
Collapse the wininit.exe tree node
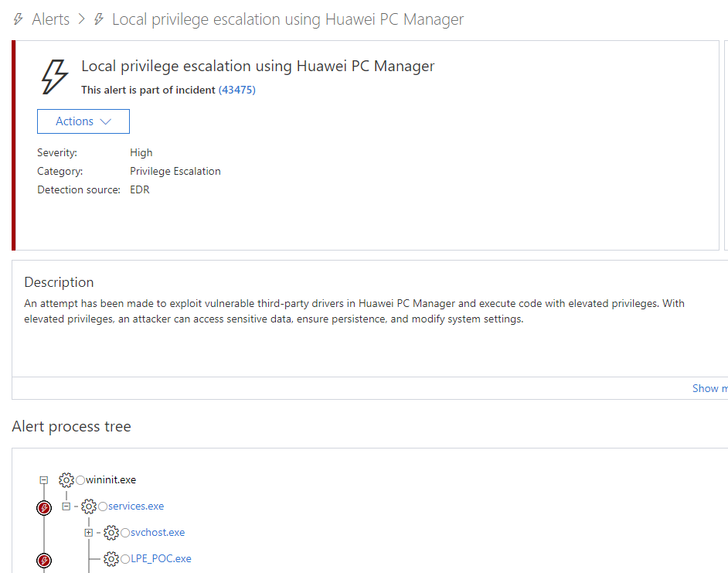click(43, 479)
